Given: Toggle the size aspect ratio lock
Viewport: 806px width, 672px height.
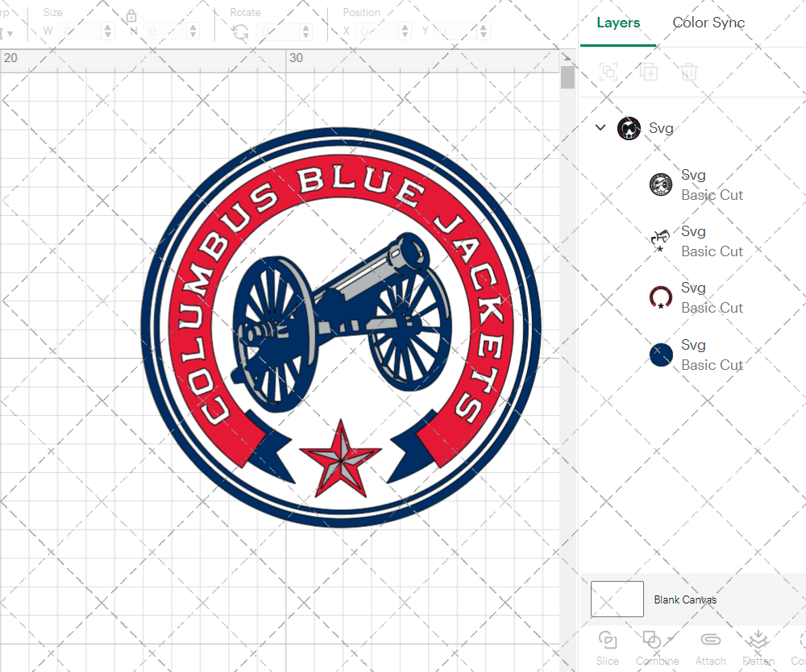Looking at the screenshot, I should (131, 16).
